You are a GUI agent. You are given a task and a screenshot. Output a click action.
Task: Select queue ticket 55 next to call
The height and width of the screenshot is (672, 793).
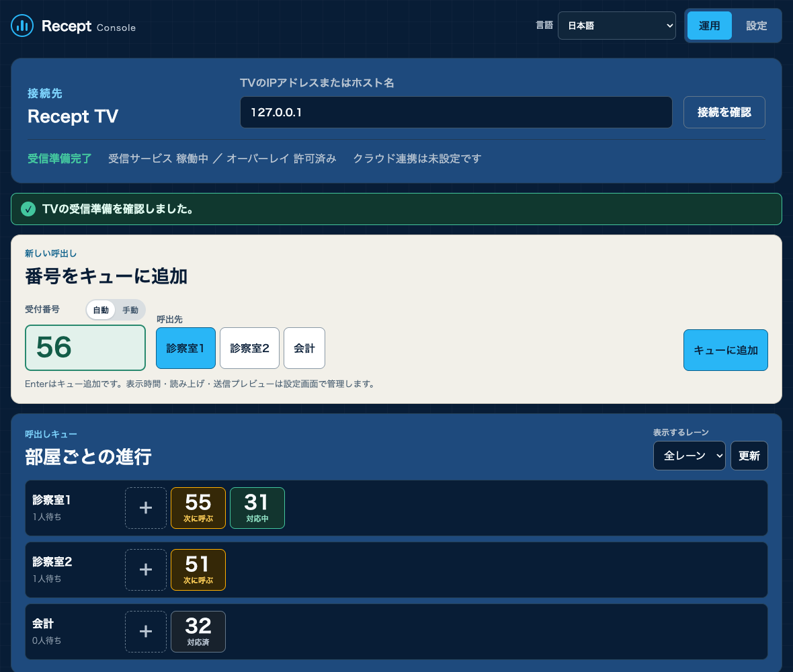coord(198,507)
